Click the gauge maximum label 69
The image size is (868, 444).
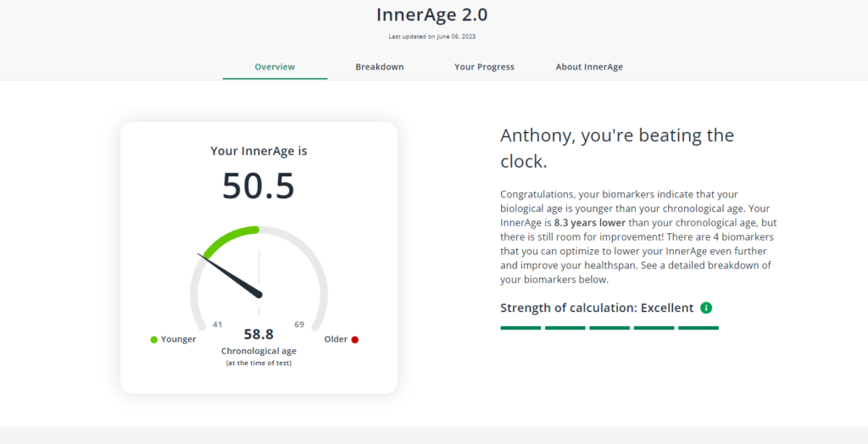[299, 325]
